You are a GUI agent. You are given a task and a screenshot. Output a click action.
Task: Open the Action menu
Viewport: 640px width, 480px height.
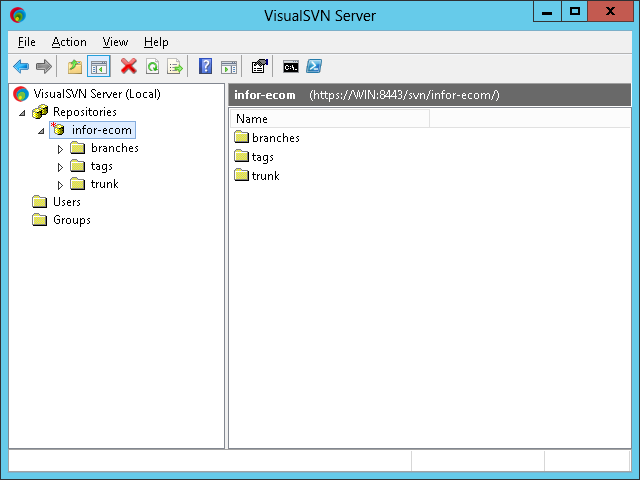pyautogui.click(x=69, y=42)
